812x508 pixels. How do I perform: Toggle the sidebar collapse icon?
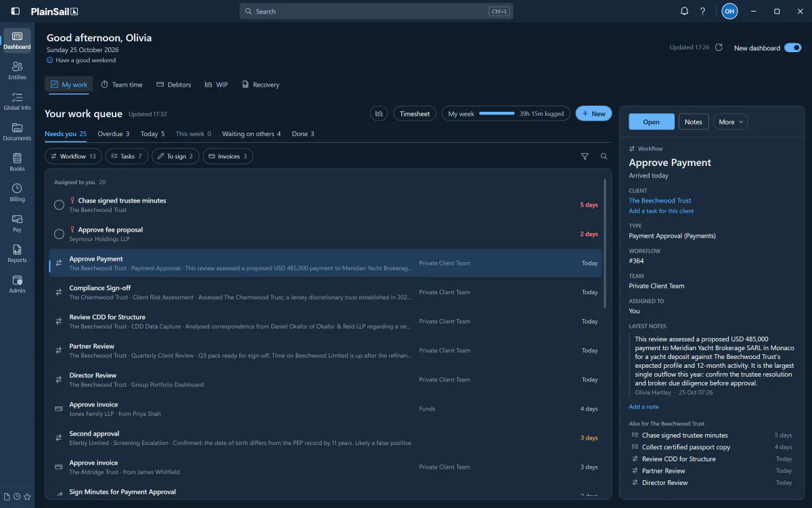click(16, 12)
